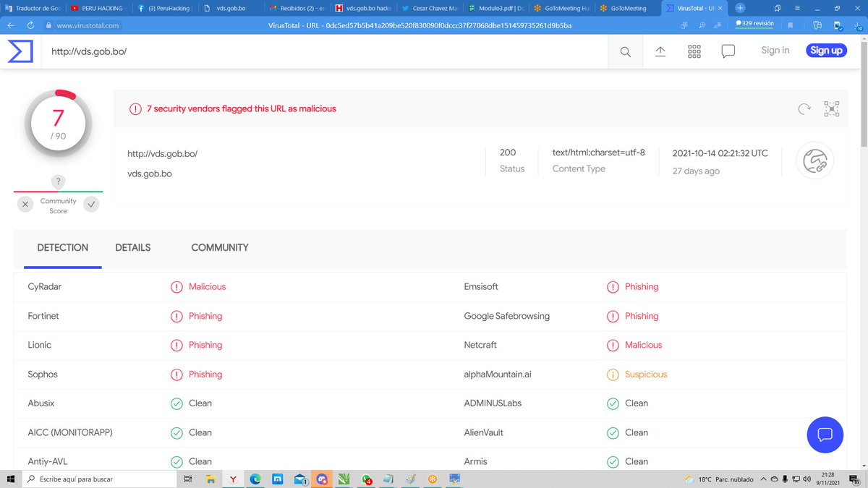Screen dimensions: 868x488
Task: Open Task View on the taskbar
Action: pos(187,479)
